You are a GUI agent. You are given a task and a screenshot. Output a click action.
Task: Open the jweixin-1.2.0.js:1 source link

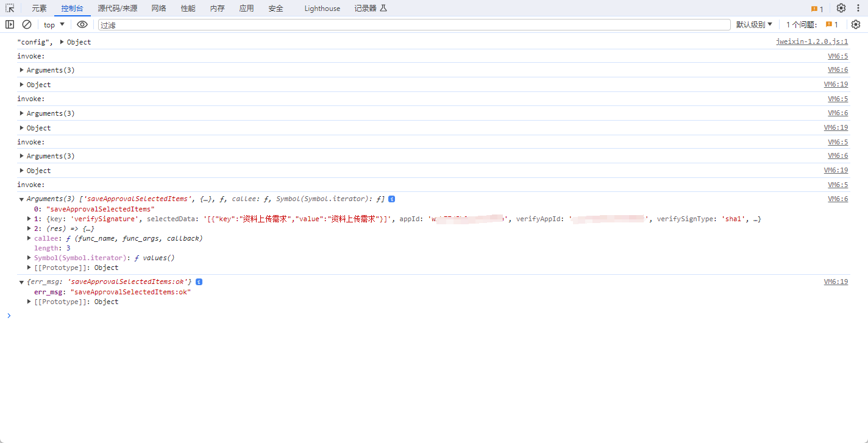[811, 42]
